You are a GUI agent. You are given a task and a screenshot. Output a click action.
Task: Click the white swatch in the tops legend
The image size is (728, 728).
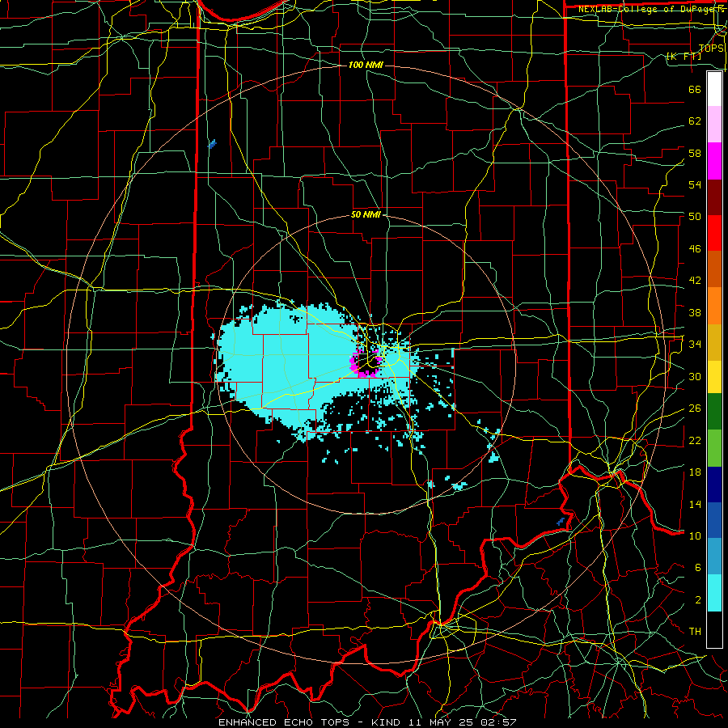(x=714, y=89)
